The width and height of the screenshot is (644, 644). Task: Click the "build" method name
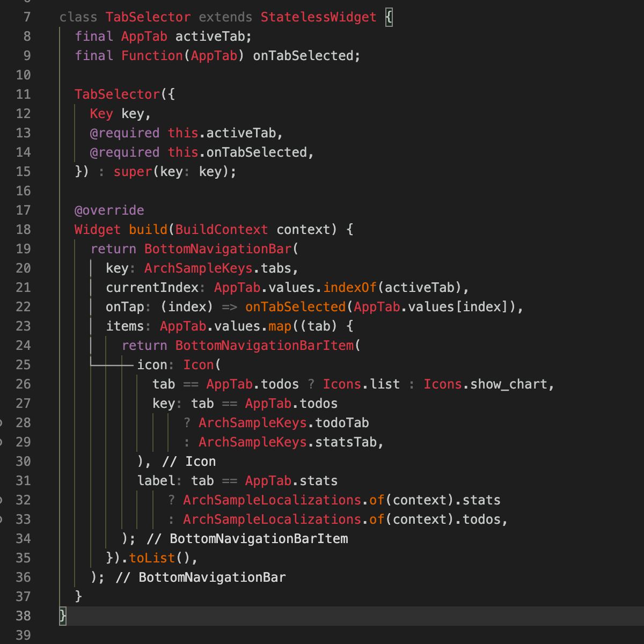(148, 230)
